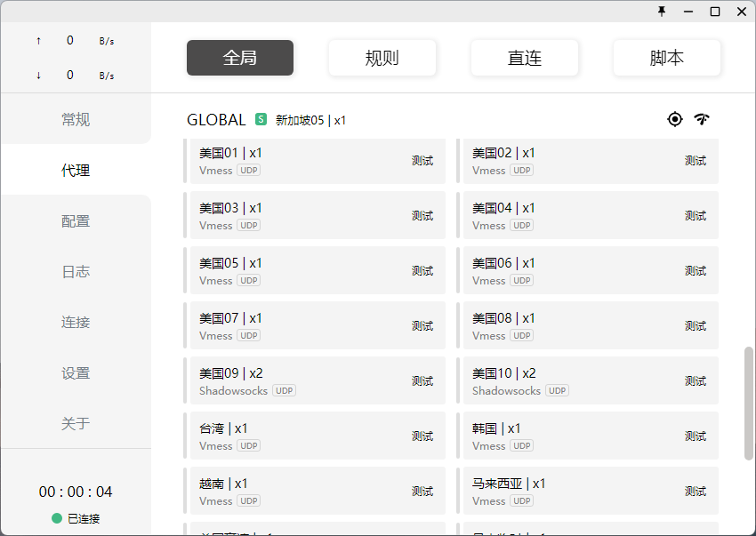Click the upload speed readout
Viewport: 756px width, 536px height.
click(76, 41)
